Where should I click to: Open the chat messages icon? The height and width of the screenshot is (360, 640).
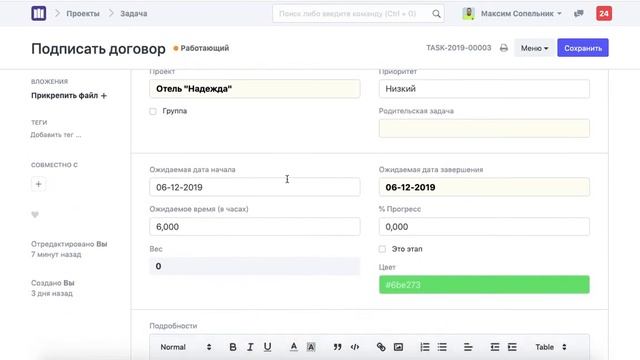[x=578, y=13]
